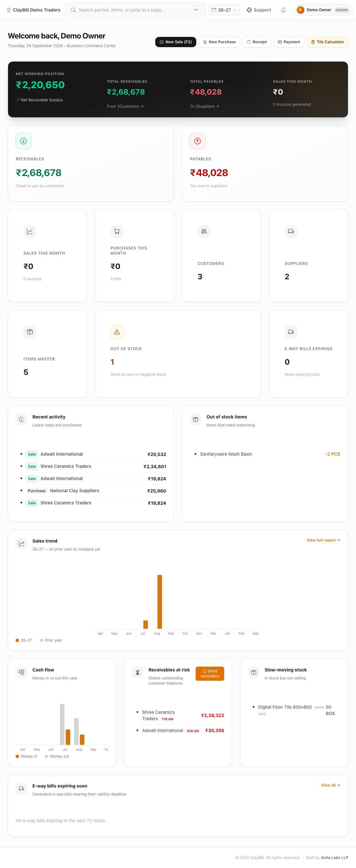
Task: Click the OWNER role badge
Action: coord(342,10)
